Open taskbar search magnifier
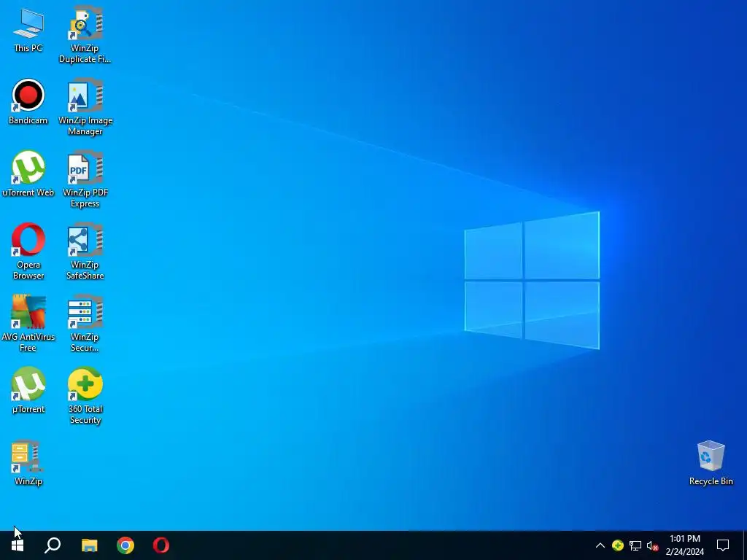Viewport: 747px width, 560px height. click(53, 545)
